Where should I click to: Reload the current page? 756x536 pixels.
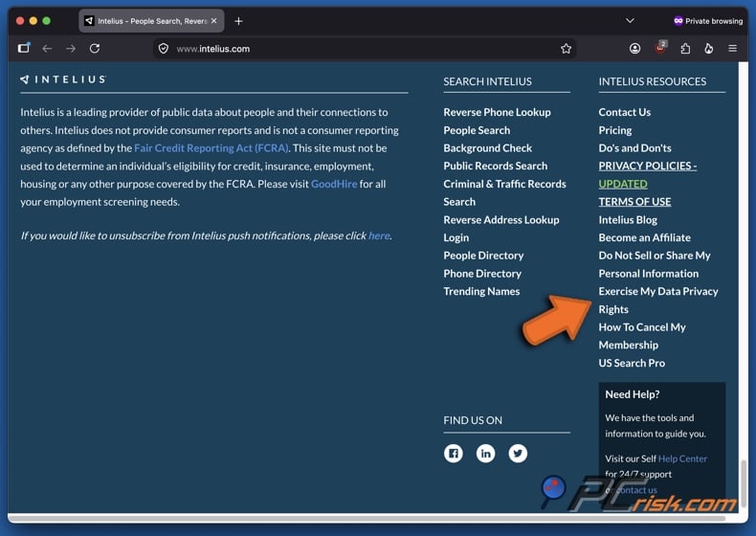[95, 48]
